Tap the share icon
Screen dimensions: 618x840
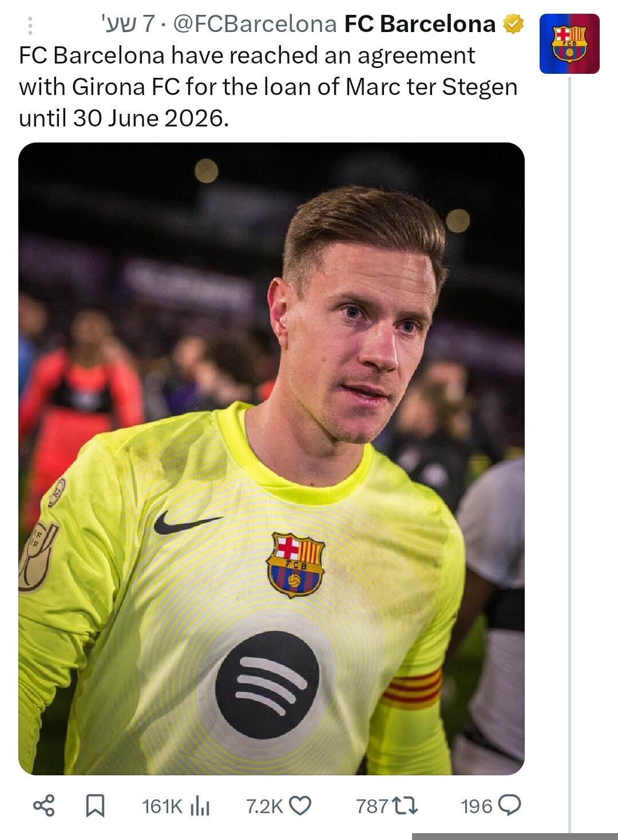pyautogui.click(x=44, y=806)
